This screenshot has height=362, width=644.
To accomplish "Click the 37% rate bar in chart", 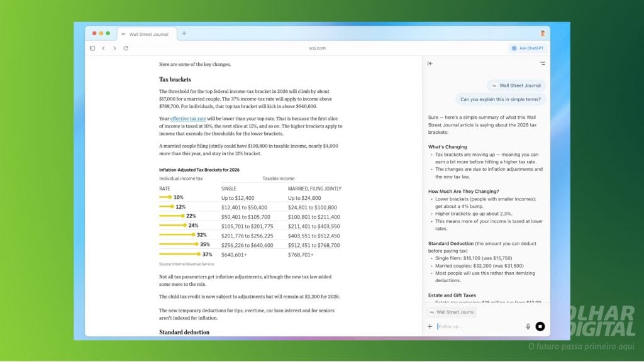I will [179, 255].
